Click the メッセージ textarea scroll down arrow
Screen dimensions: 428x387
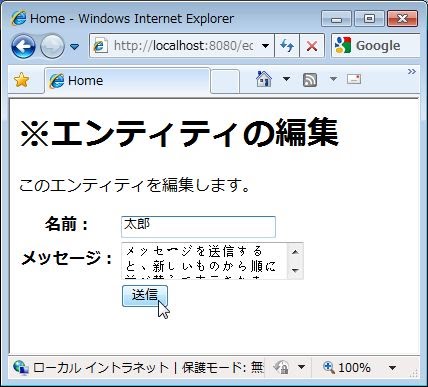pyautogui.click(x=295, y=270)
